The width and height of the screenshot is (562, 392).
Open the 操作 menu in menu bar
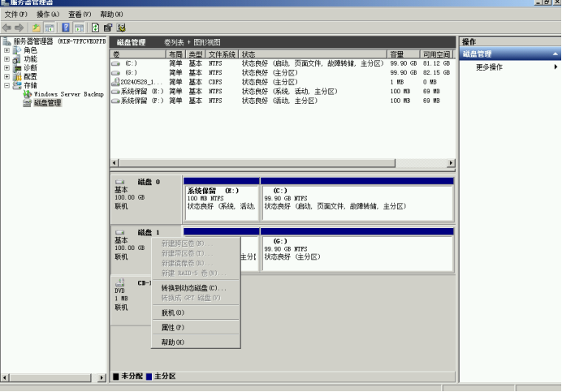click(x=48, y=15)
